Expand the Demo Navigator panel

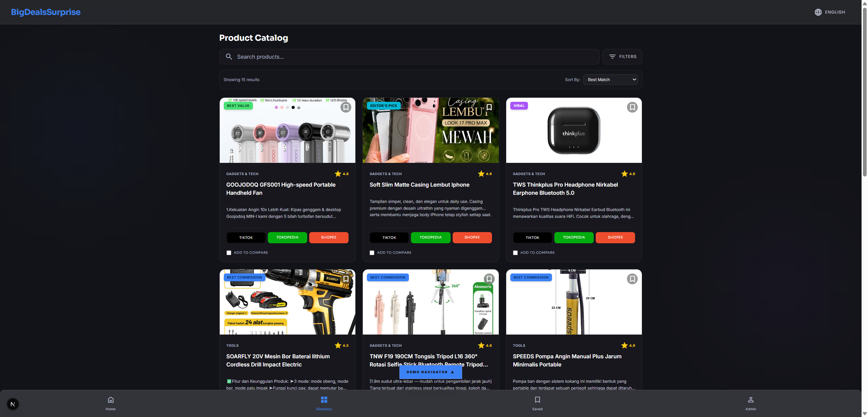431,372
